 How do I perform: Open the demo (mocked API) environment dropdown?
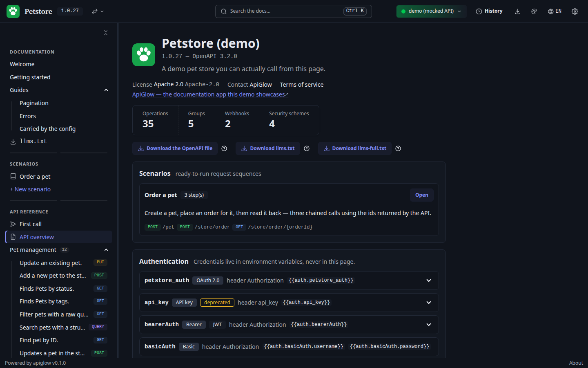(x=431, y=11)
